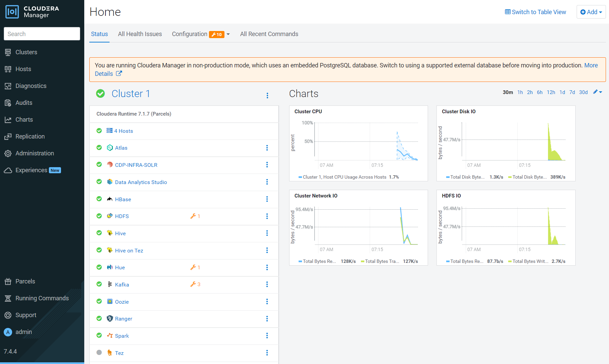
Task: Click the Configuration issues badge showing 10
Action: (217, 34)
